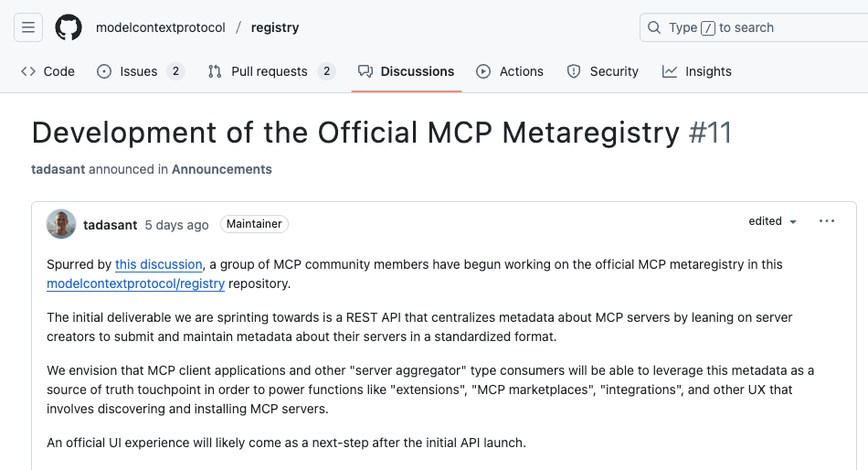The image size is (868, 470).
Task: Open the hamburger navigation menu
Action: (28, 27)
